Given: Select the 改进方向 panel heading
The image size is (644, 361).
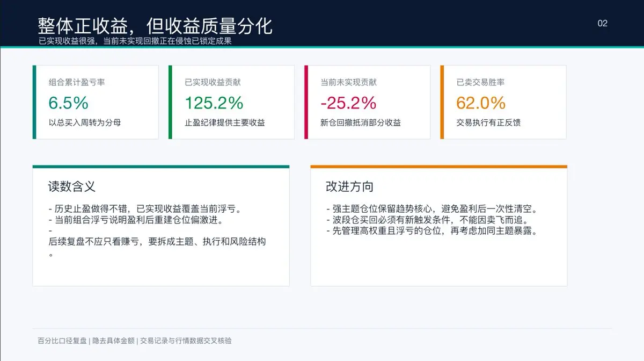Looking at the screenshot, I should (349, 186).
